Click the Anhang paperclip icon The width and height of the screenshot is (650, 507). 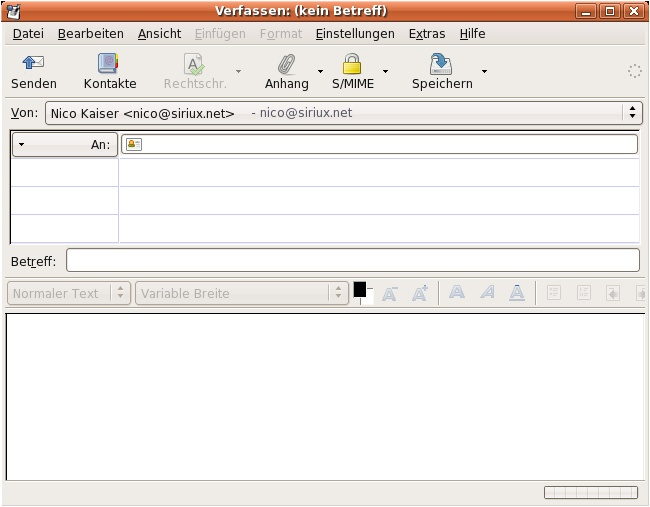pyautogui.click(x=286, y=64)
